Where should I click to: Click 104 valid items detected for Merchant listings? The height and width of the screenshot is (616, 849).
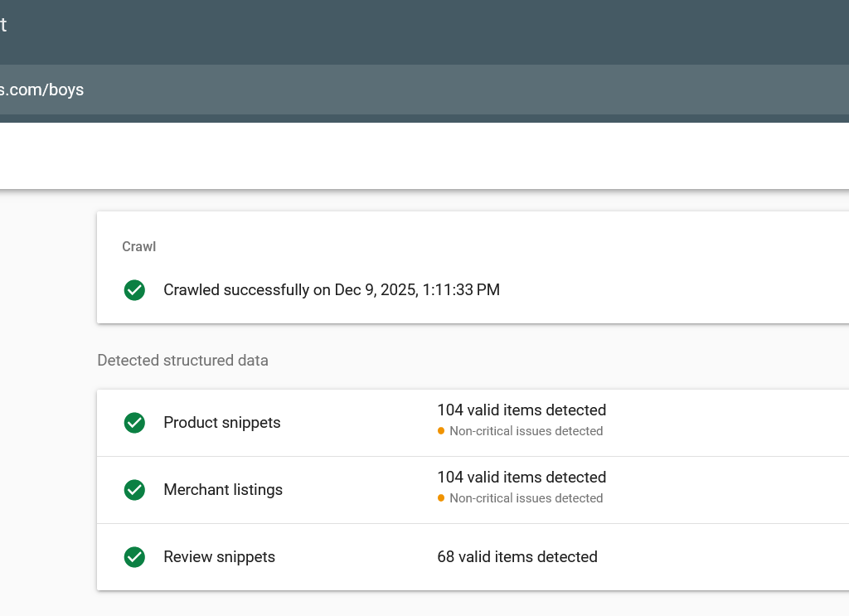pos(522,478)
